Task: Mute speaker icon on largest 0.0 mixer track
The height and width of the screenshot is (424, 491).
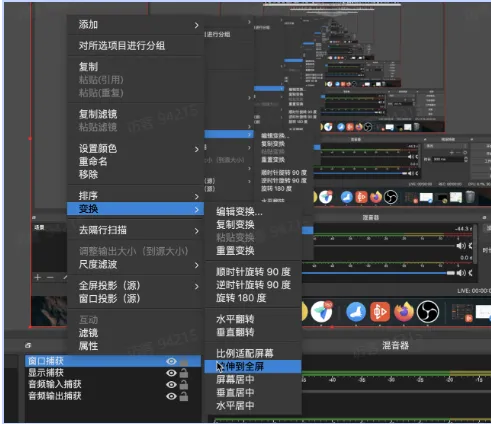Action: (461, 273)
